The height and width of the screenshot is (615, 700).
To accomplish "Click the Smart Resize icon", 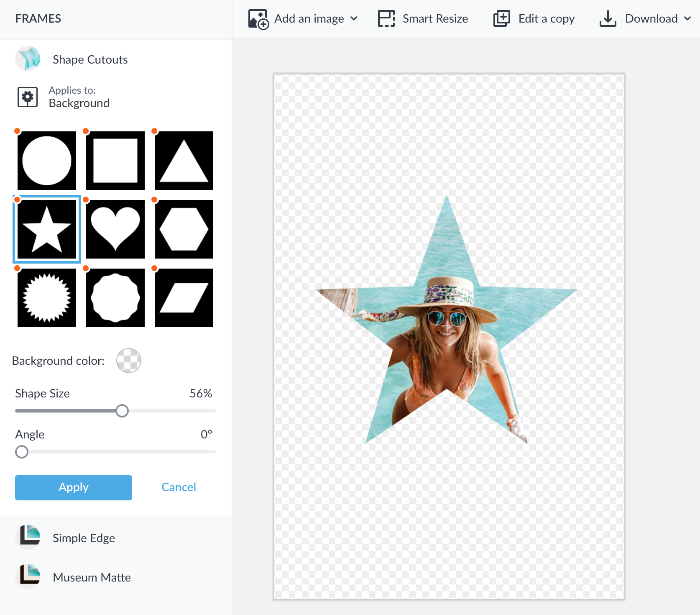I will [386, 19].
